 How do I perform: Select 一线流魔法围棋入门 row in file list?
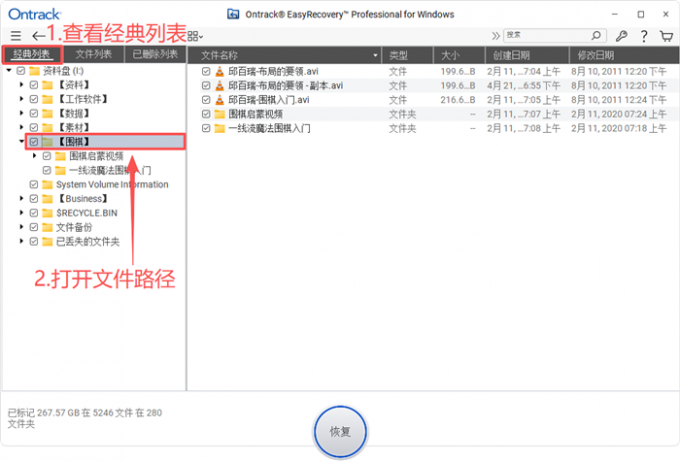tap(434, 129)
